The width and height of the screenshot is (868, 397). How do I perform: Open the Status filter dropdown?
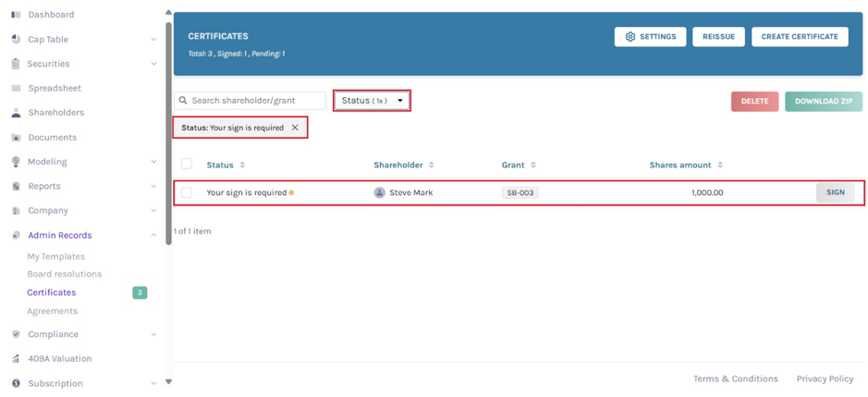point(372,100)
